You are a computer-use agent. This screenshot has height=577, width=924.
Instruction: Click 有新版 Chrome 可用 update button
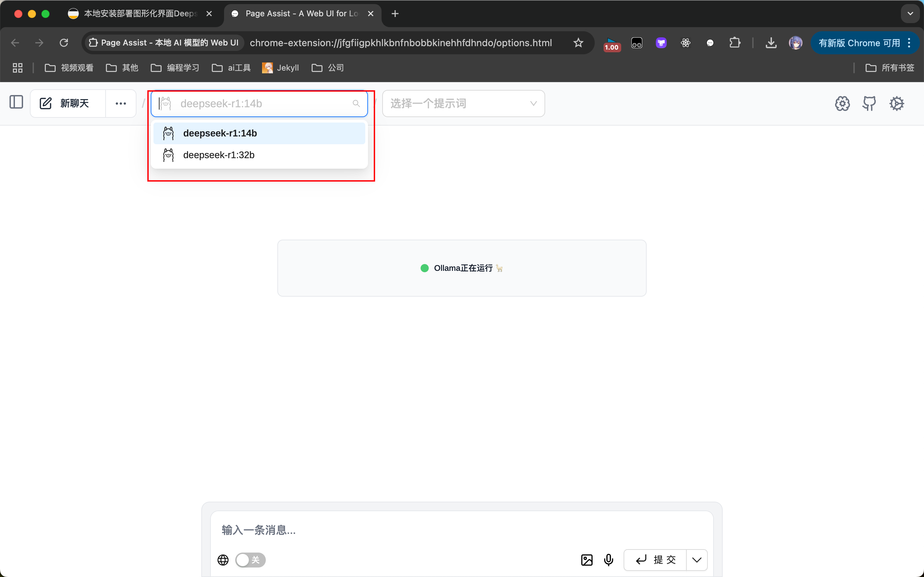[859, 43]
